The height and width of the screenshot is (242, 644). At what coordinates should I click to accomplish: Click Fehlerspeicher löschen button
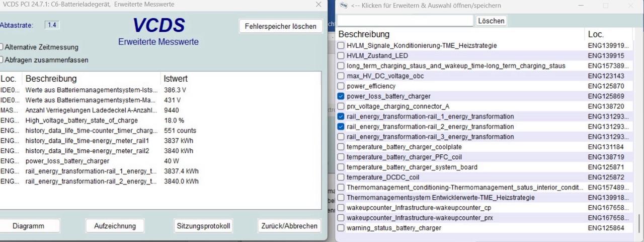[280, 26]
